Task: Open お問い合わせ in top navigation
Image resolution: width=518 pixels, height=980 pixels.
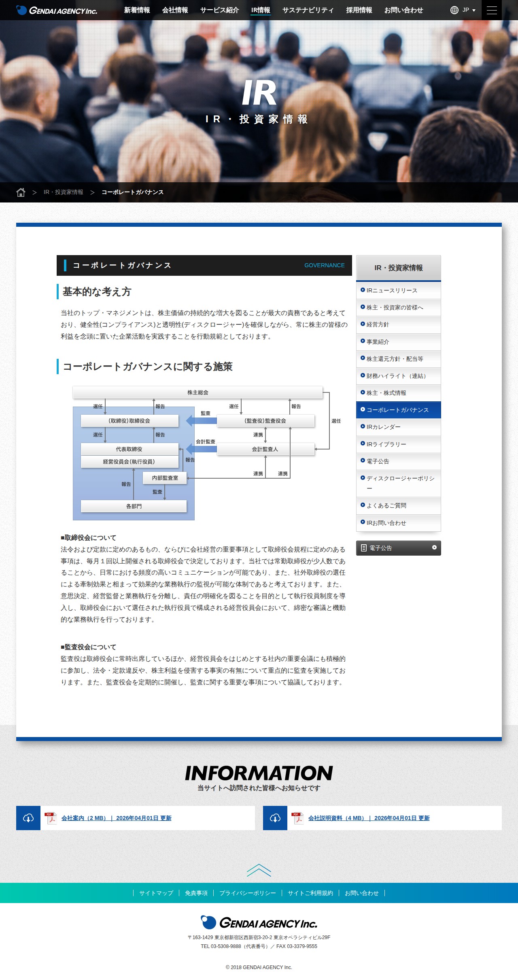Action: click(404, 10)
